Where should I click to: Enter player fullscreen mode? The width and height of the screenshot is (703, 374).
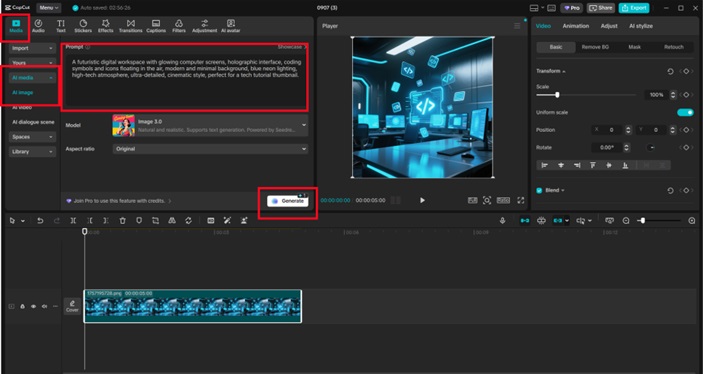(521, 200)
